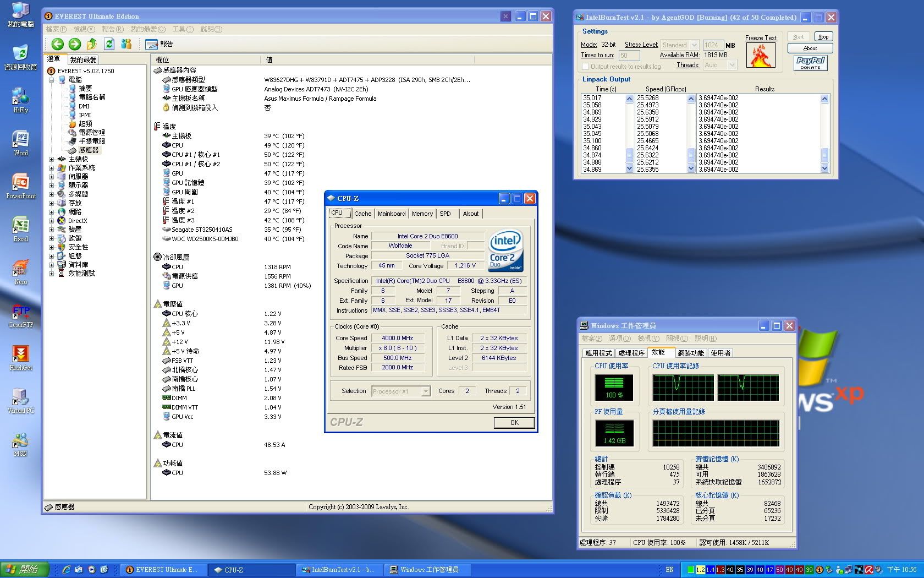Open the PowerPoint desktop shortcut
This screenshot has height=578, width=924.
[x=20, y=187]
